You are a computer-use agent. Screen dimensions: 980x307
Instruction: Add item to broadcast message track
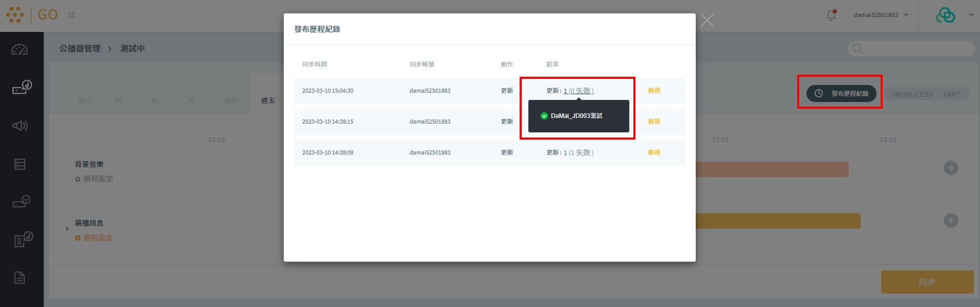pyautogui.click(x=951, y=220)
